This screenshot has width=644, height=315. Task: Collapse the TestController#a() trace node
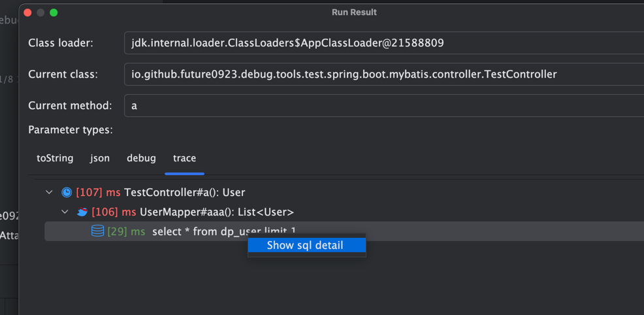coord(49,192)
